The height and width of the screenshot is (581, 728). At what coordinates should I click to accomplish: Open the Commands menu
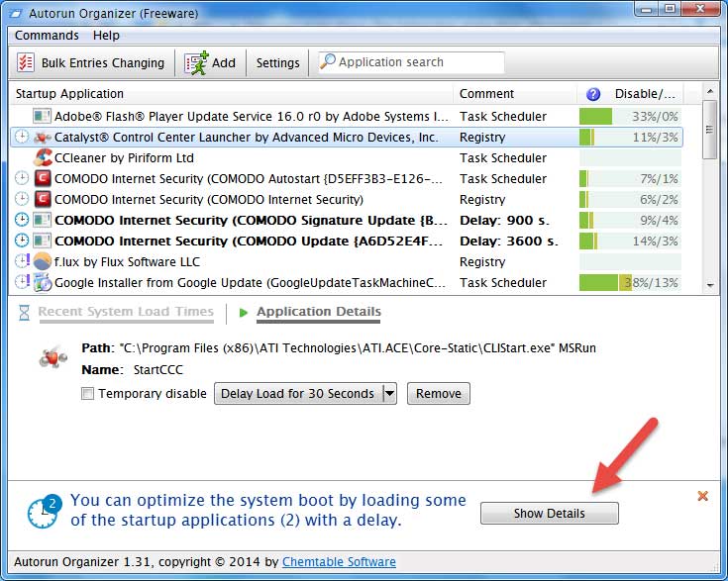[47, 36]
